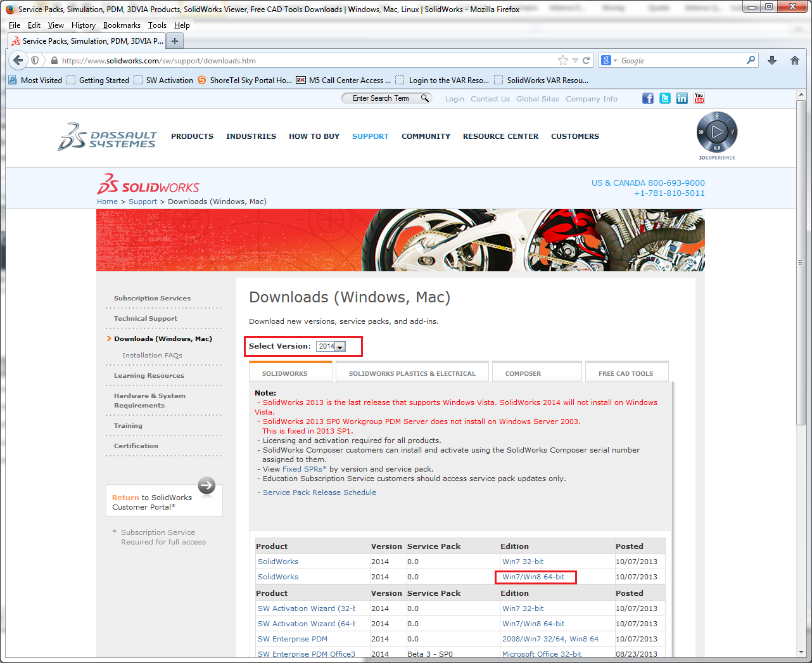Open Service Pack Release Schedule link
The image size is (812, 663).
tap(319, 492)
